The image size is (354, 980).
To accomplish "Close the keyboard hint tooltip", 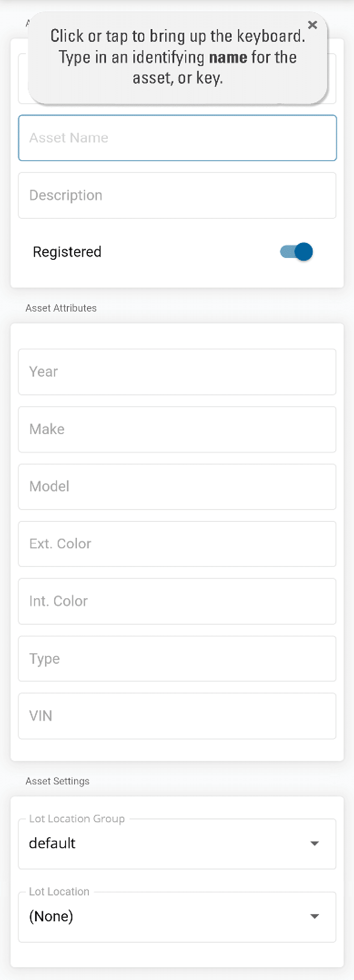I will (x=313, y=25).
